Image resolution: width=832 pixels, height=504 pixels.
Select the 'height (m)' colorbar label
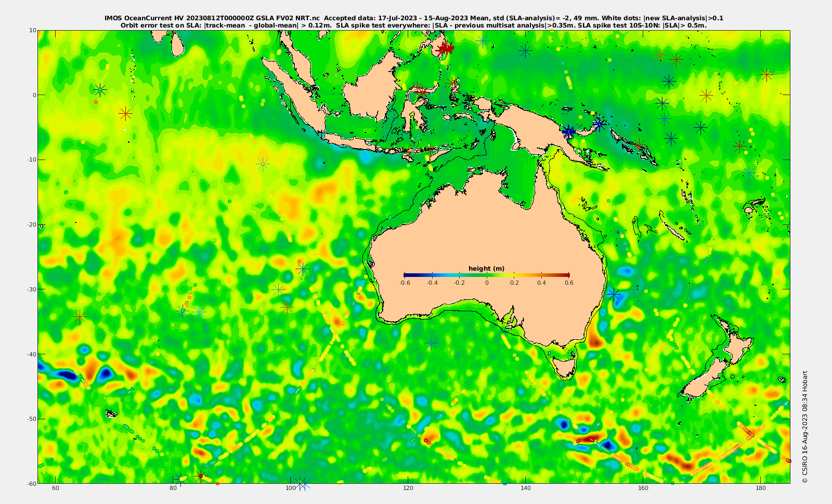(486, 269)
